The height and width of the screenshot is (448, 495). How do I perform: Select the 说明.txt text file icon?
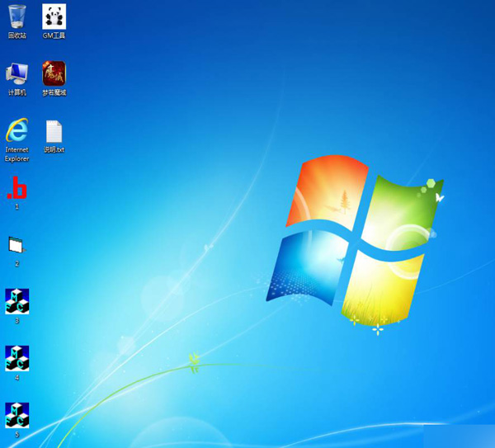(54, 132)
